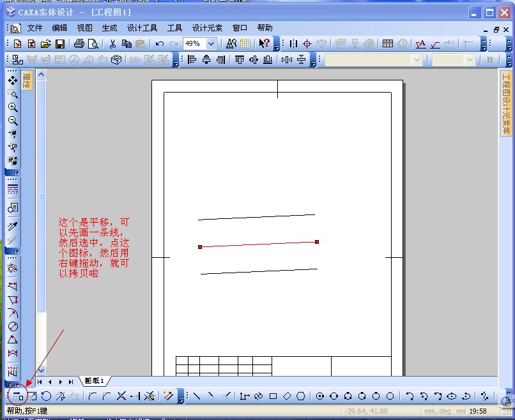Click the surface roughness symbol icon
Viewport: 515px width, 420px height.
click(435, 43)
